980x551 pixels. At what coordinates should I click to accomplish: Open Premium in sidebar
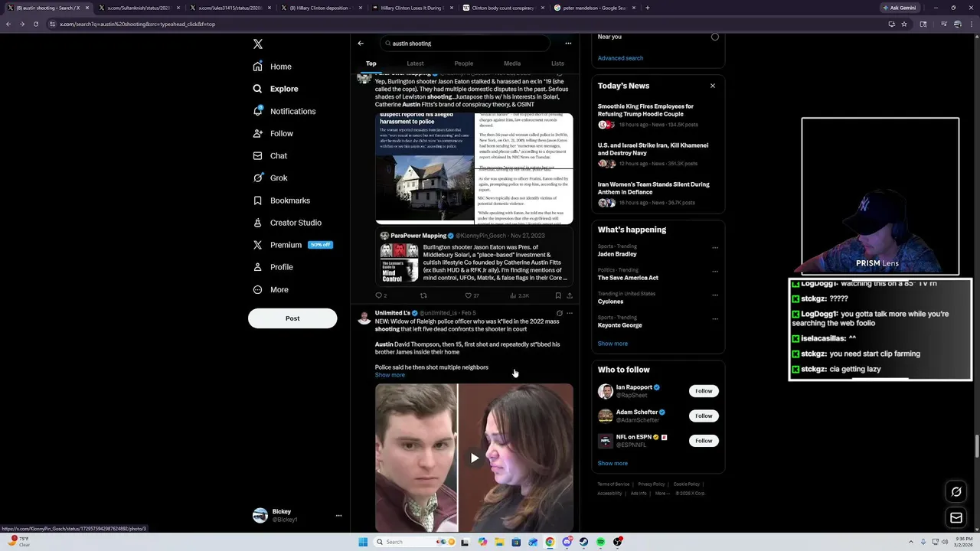(x=292, y=245)
